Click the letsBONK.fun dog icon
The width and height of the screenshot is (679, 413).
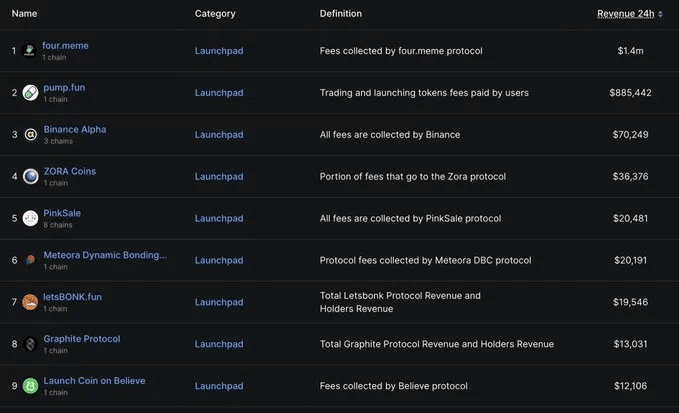pyautogui.click(x=30, y=302)
